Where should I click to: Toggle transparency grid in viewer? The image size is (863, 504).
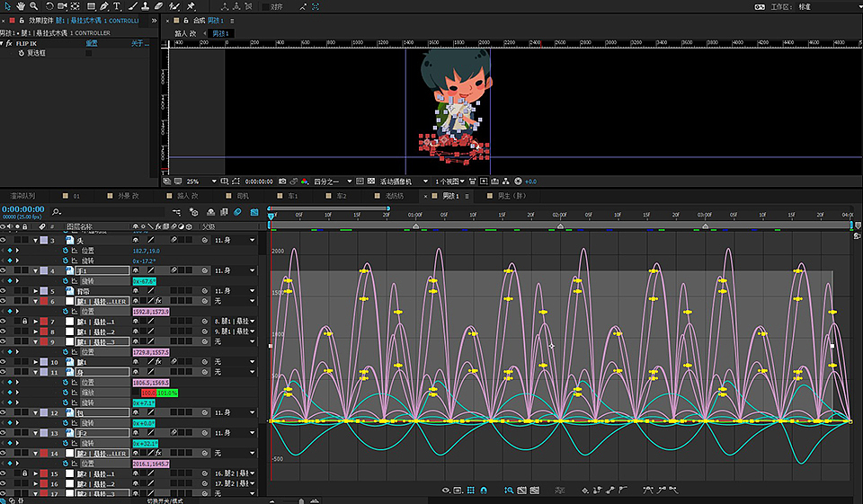371,181
